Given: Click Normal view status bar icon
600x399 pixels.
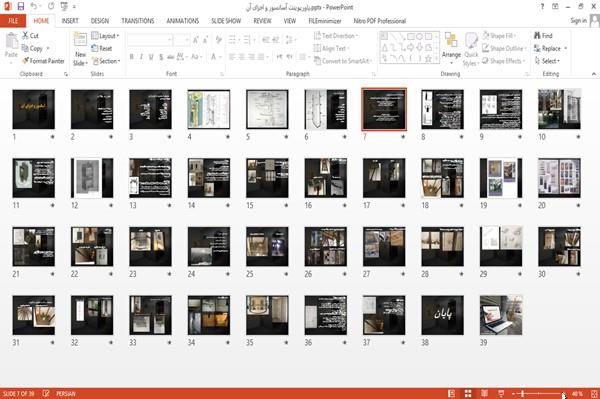Looking at the screenshot, I should 452,394.
